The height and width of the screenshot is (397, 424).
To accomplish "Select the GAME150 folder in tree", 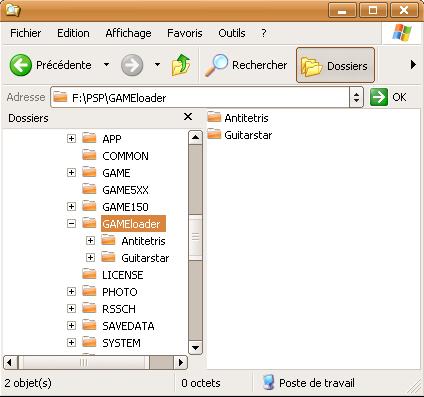I will pyautogui.click(x=125, y=207).
